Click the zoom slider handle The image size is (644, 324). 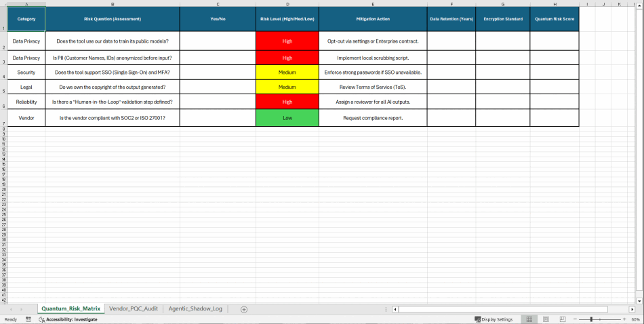(591, 319)
